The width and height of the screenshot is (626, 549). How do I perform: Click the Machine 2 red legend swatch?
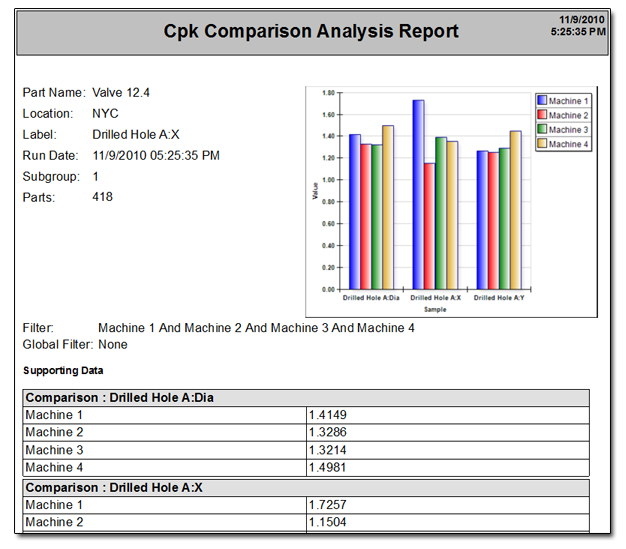coord(542,114)
